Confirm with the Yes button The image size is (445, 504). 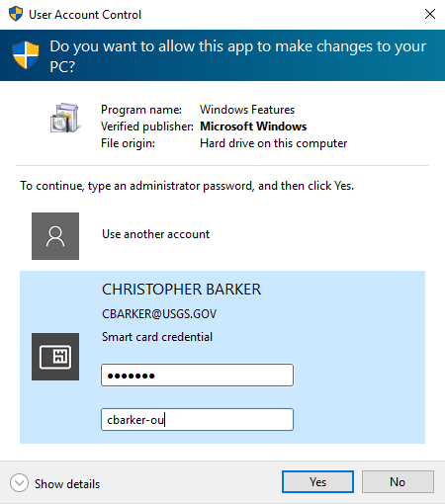click(317, 482)
